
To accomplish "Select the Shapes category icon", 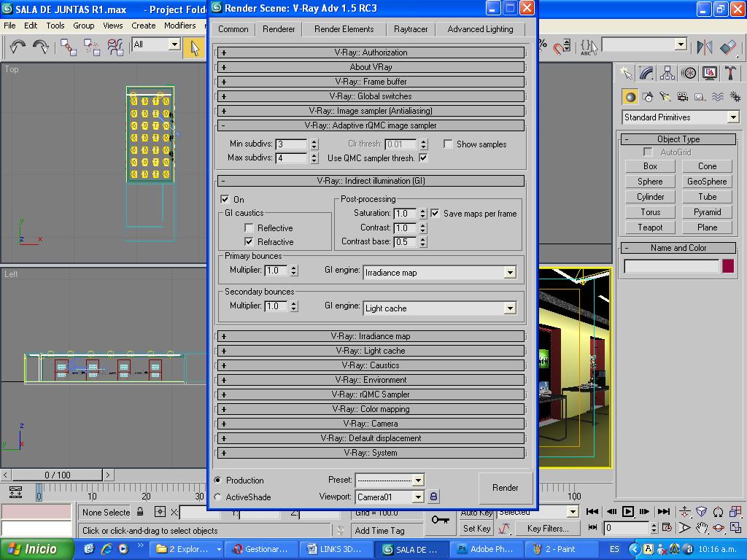I will [x=648, y=97].
